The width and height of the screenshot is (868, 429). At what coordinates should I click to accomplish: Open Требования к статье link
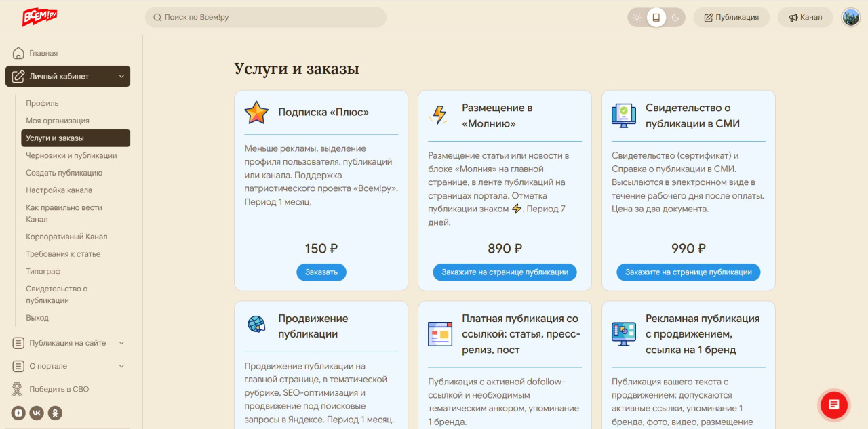pos(63,254)
